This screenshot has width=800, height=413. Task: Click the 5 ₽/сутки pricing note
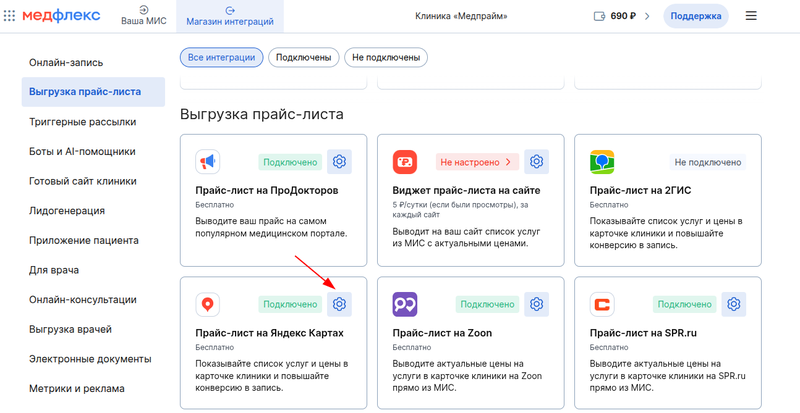[462, 210]
